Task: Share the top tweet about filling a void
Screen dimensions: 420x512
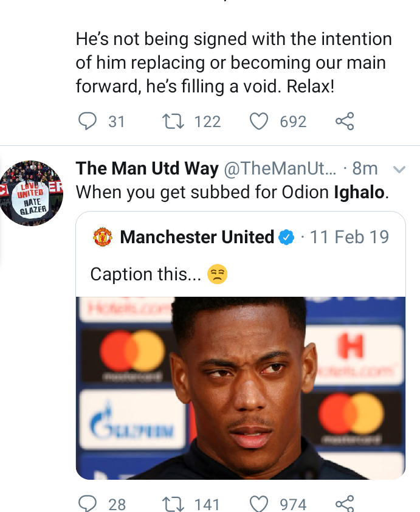Action: 345,122
